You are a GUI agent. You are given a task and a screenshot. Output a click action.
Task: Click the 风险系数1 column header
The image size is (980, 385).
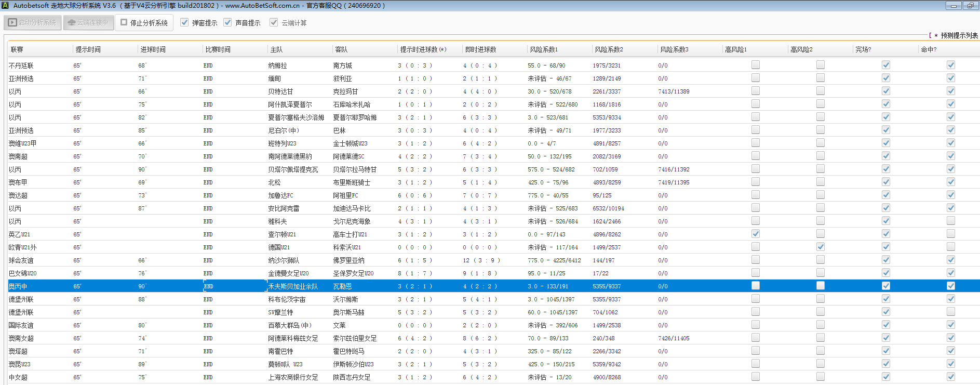pyautogui.click(x=544, y=49)
